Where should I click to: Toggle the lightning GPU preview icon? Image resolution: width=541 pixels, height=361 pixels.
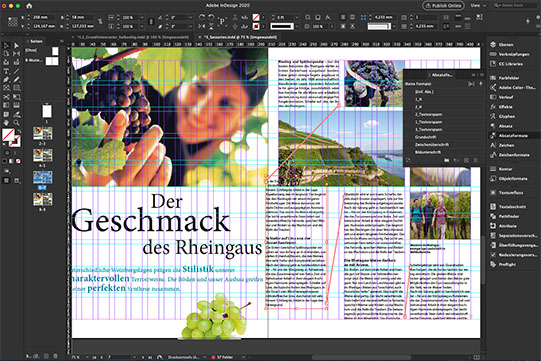click(x=528, y=21)
